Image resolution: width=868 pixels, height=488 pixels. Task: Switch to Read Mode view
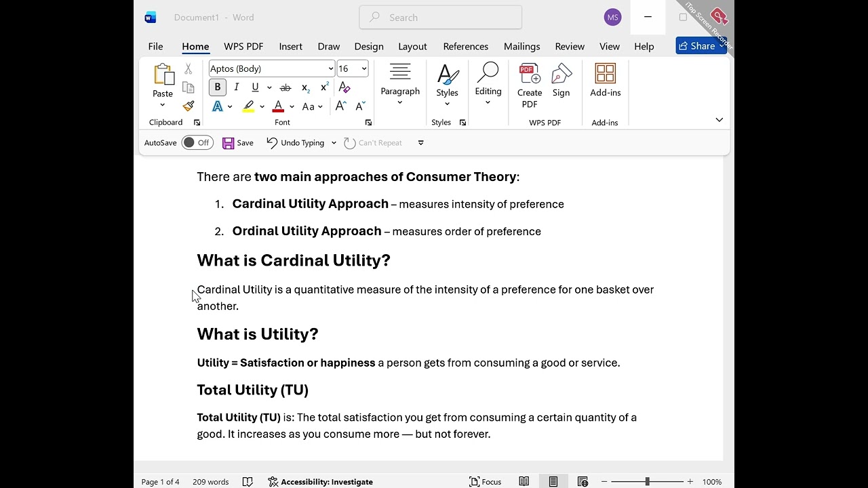pyautogui.click(x=524, y=482)
